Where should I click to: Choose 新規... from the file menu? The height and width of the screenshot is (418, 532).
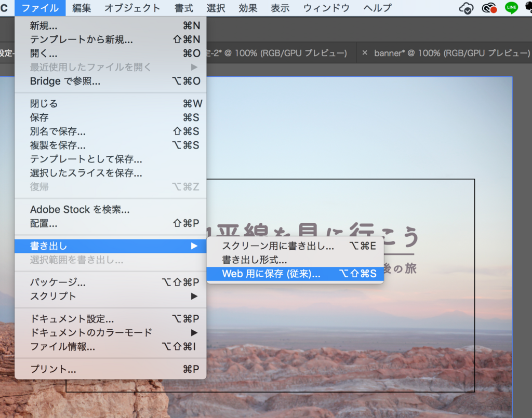point(111,25)
